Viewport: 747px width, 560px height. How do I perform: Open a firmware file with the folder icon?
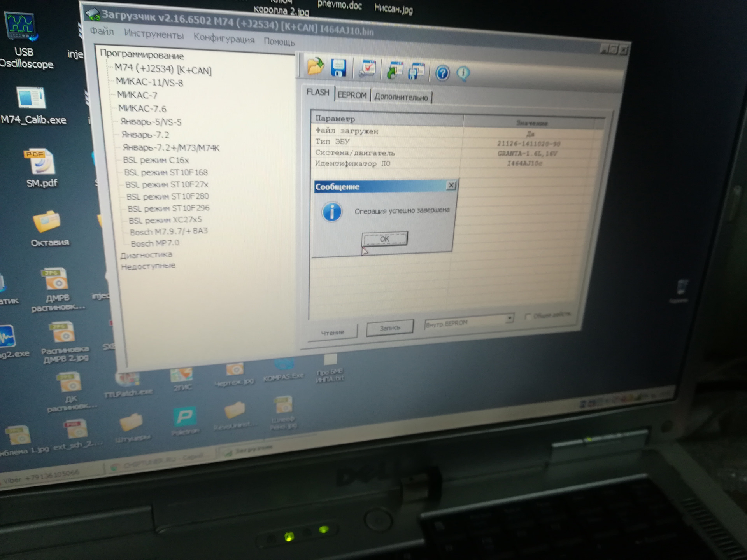pyautogui.click(x=316, y=66)
